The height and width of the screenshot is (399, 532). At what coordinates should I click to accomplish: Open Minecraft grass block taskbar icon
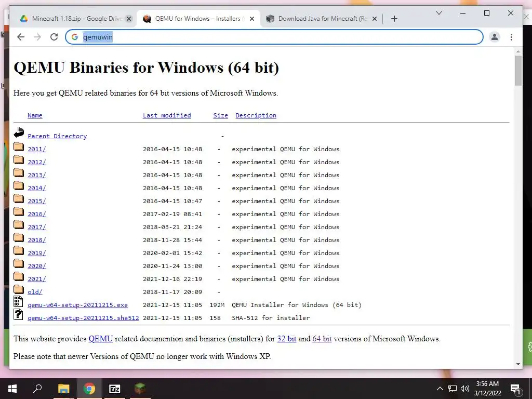point(140,389)
